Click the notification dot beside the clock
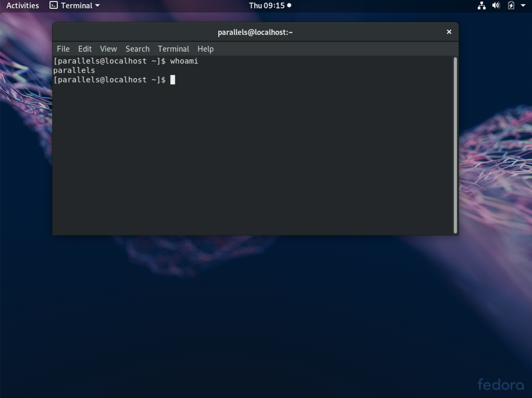Screen dimensions: 532x398 point(289,5)
